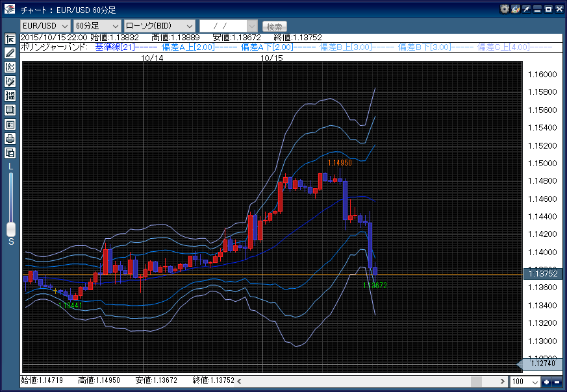Click the 偏差B上[3.00] legend label
567x392 pixels.
346,47
